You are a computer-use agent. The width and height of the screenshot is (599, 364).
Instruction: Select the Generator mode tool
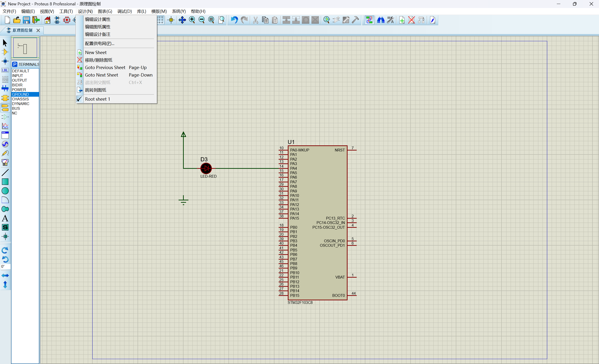(x=5, y=144)
